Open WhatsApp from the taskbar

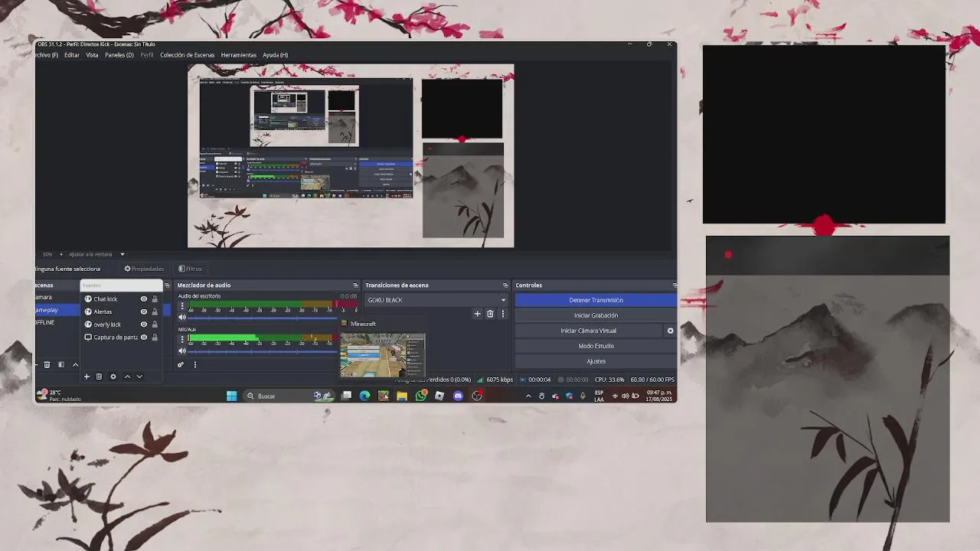click(x=421, y=396)
